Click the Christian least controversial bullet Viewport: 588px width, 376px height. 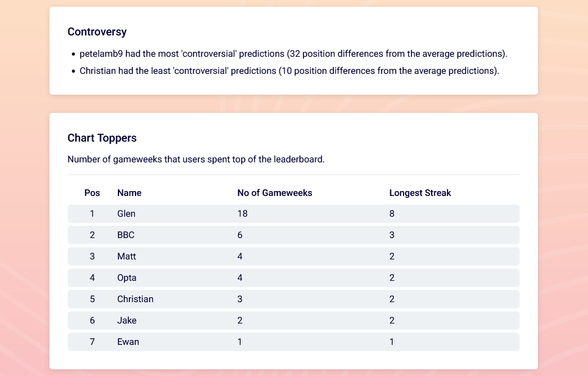[x=289, y=71]
